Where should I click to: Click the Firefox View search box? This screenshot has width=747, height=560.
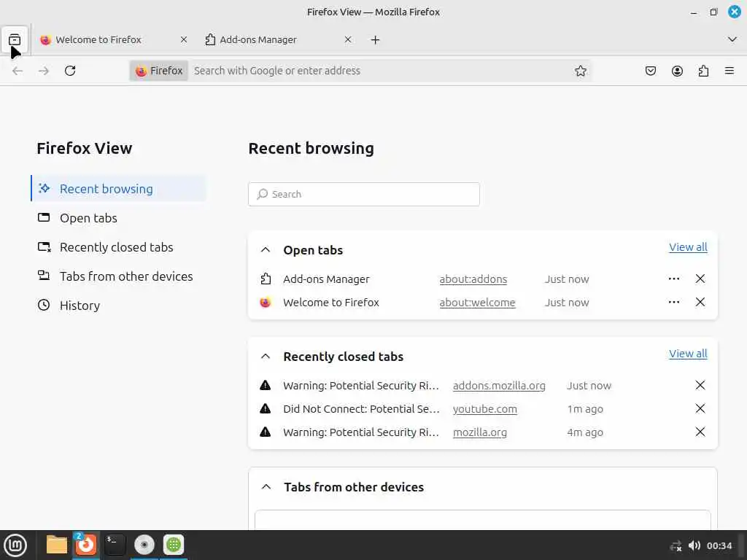[x=364, y=194]
